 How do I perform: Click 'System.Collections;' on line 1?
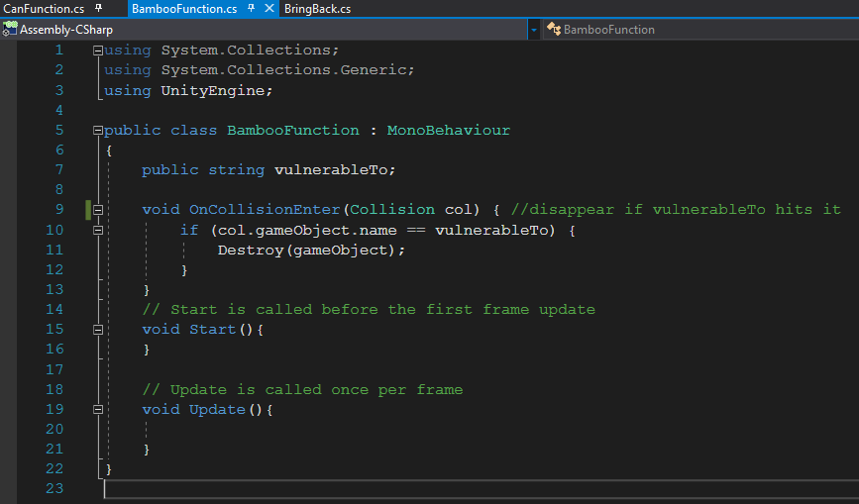tap(250, 50)
